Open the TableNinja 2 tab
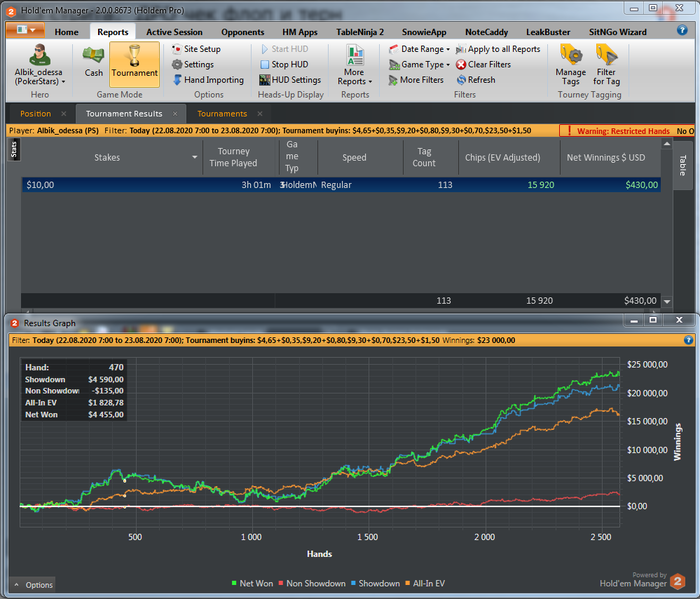The width and height of the screenshot is (700, 599). point(360,32)
